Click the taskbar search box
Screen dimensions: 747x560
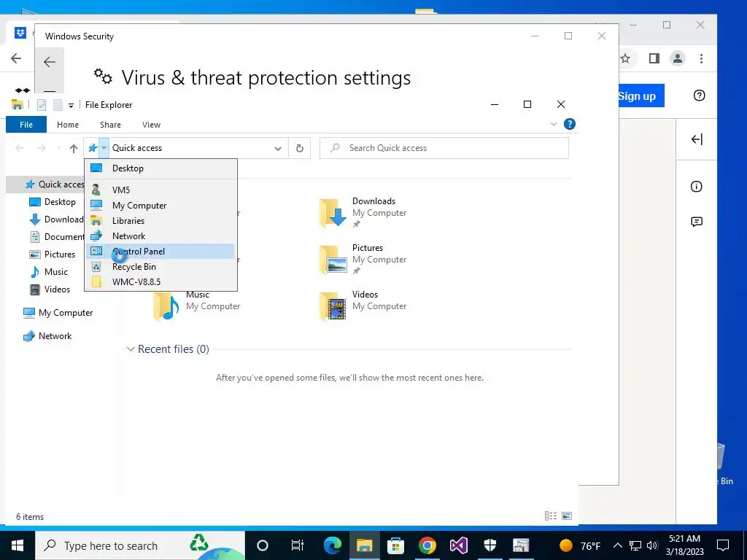point(139,545)
